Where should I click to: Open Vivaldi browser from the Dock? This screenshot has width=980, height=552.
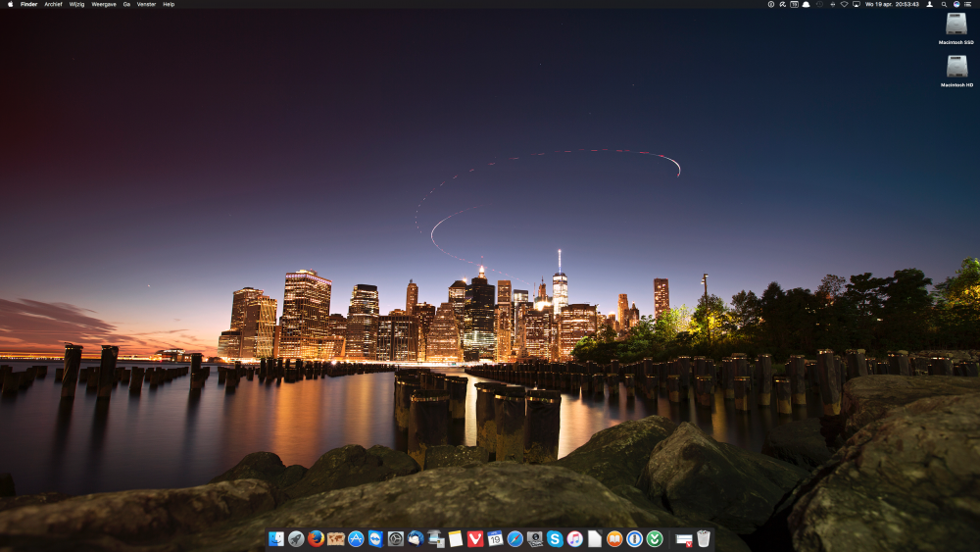[475, 538]
